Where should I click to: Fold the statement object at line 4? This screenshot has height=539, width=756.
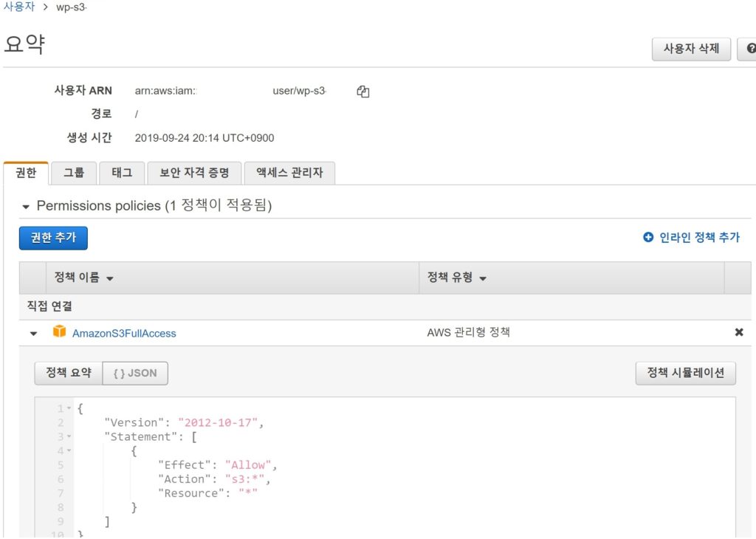[69, 451]
